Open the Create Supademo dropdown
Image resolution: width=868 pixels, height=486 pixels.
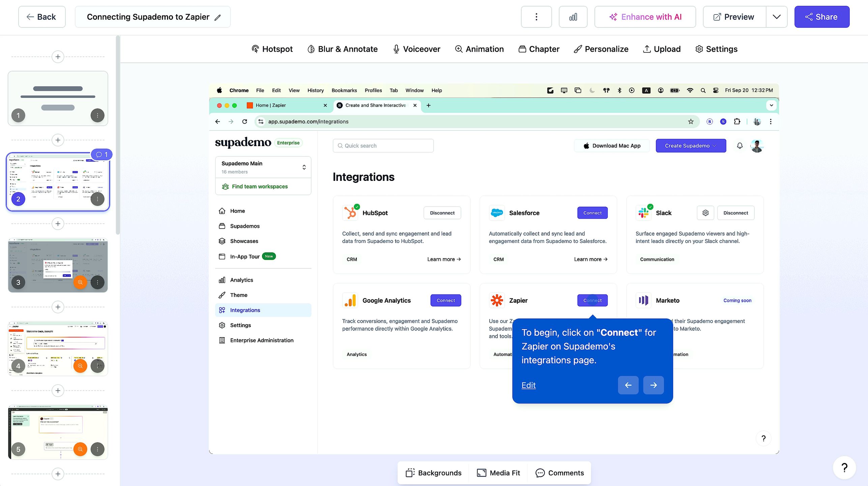[691, 146]
